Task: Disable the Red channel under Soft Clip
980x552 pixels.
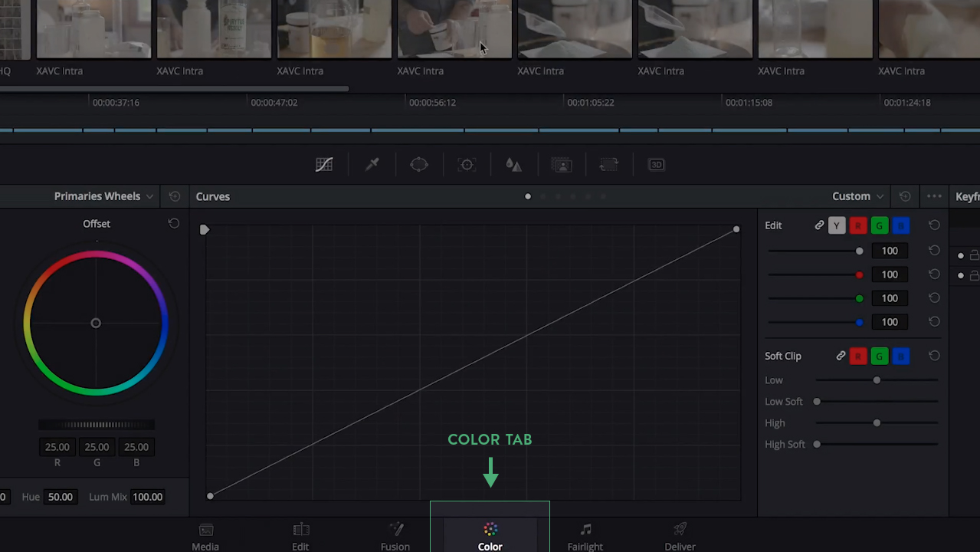Action: coord(857,356)
